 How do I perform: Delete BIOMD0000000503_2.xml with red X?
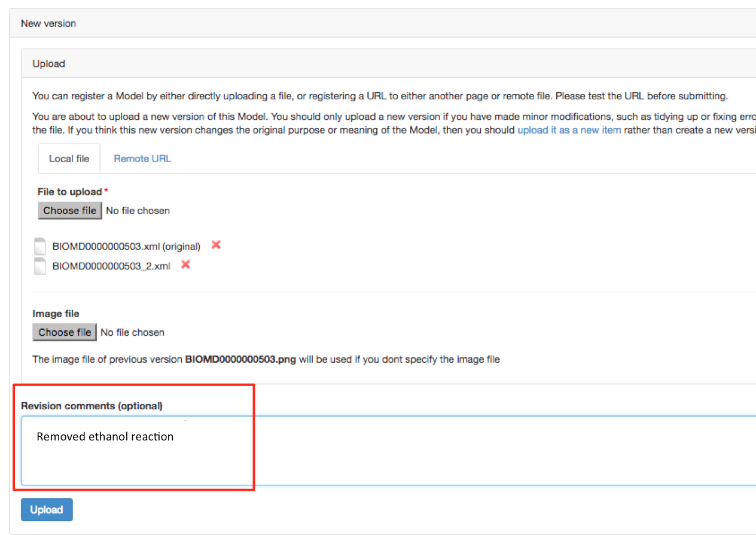(185, 265)
